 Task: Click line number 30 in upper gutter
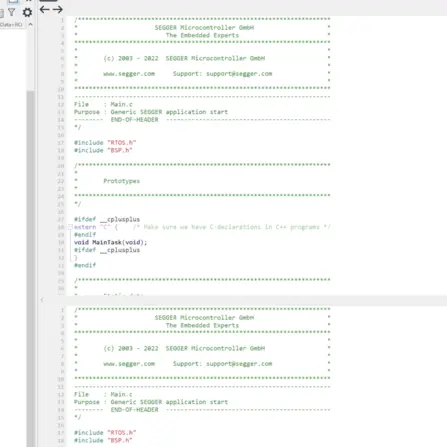tap(61, 242)
